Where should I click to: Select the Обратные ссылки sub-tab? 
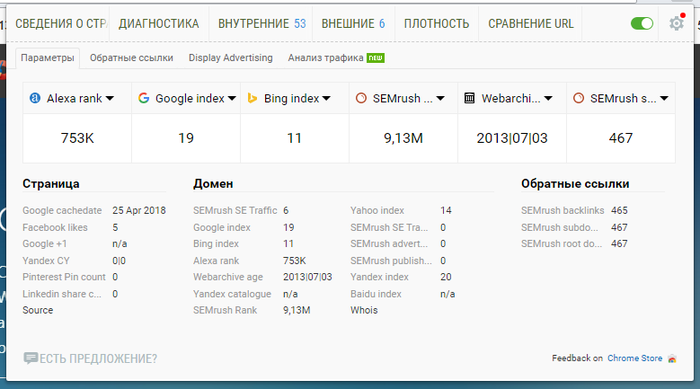(x=131, y=58)
